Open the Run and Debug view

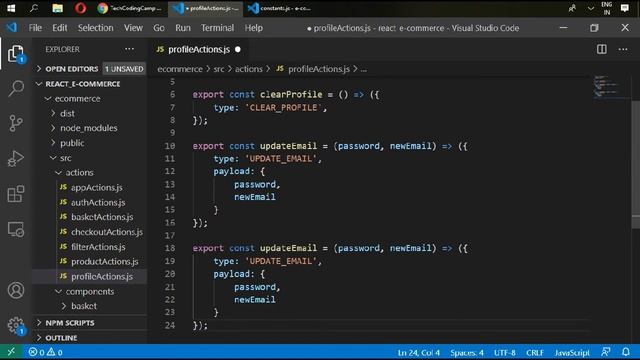point(16,158)
